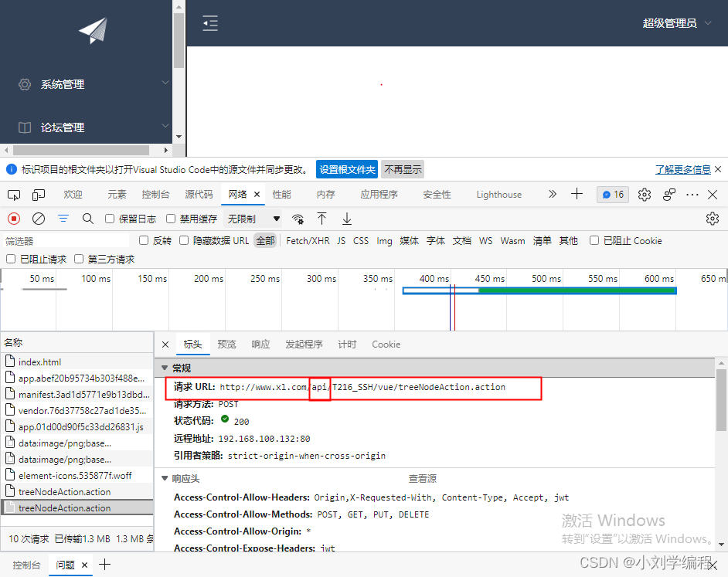The height and width of the screenshot is (577, 728).
Task: Click 不再显示 button
Action: click(x=403, y=169)
